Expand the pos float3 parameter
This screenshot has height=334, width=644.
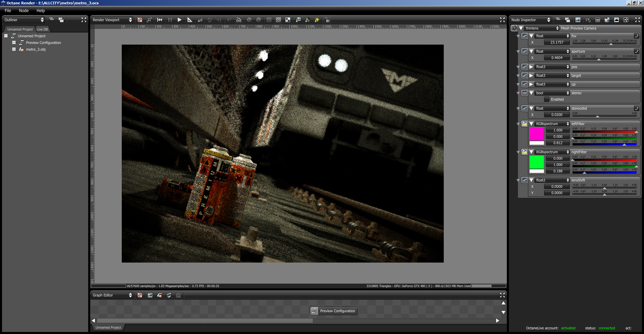coord(531,67)
